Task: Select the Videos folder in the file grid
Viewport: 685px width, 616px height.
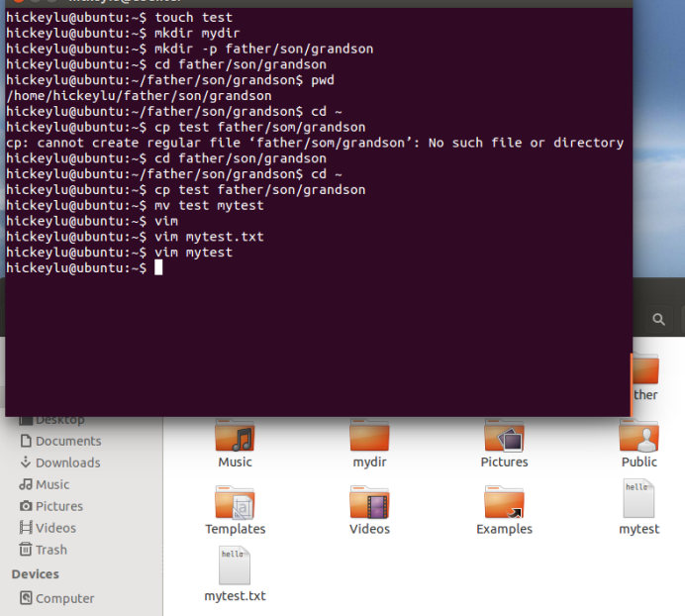Action: [369, 504]
